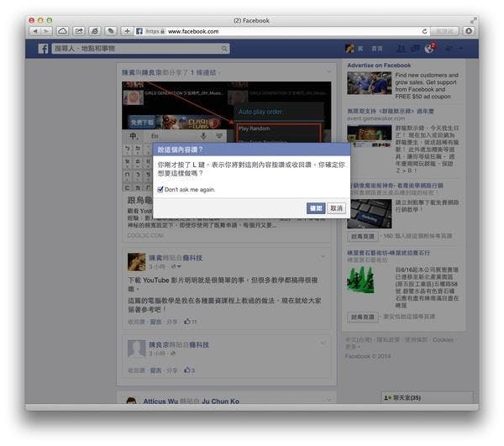Open options chevron on the top shared post
Image resolution: width=504 pixels, height=446 pixels.
point(328,71)
